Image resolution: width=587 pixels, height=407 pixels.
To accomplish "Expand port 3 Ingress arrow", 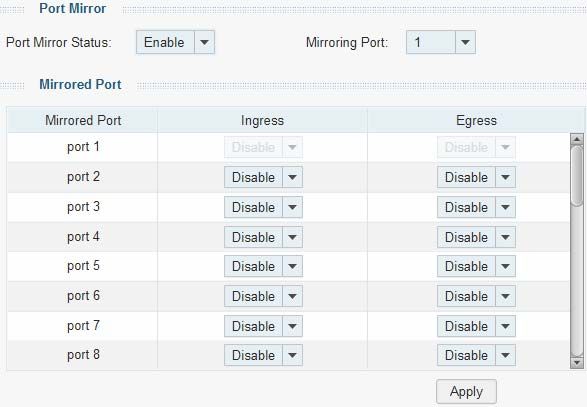I will tap(292, 207).
